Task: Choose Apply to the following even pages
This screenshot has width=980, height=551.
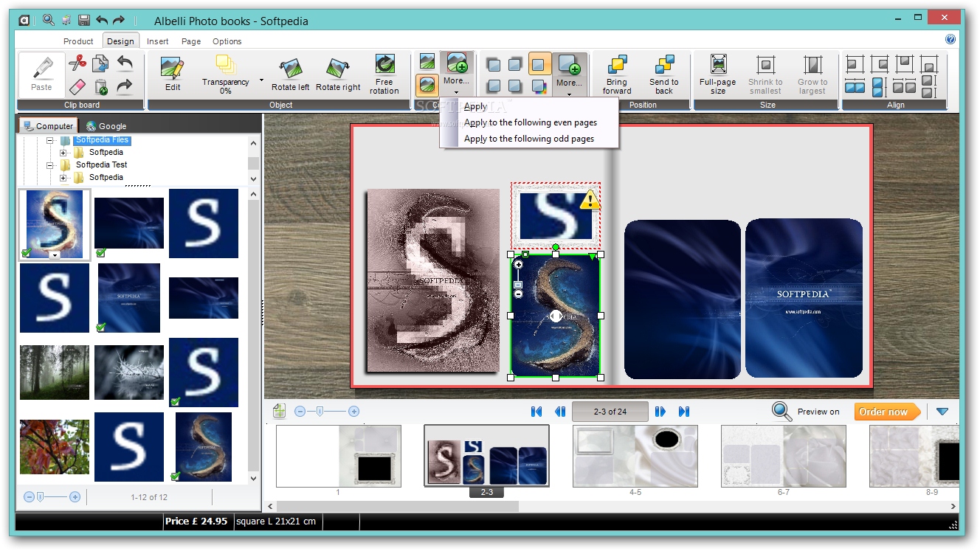Action: (530, 122)
